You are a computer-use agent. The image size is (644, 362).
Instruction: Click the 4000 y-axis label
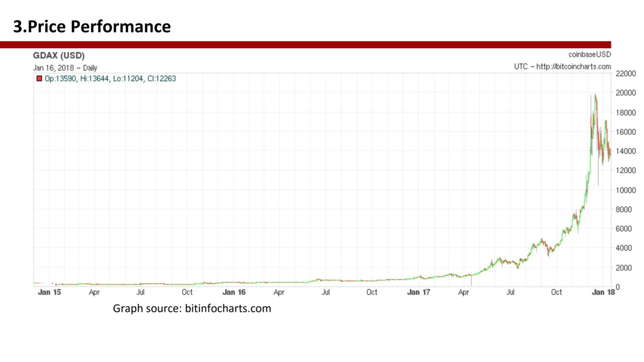pos(624,248)
